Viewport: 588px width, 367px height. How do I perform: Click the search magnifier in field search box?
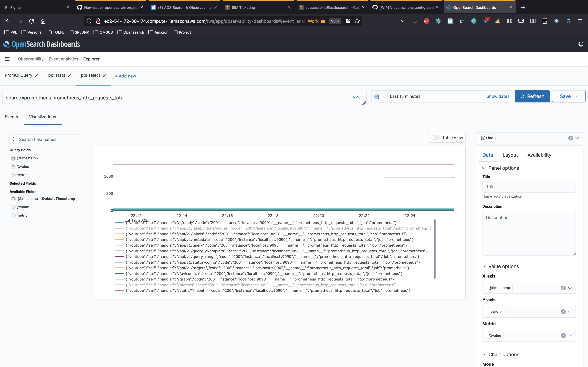pos(14,139)
